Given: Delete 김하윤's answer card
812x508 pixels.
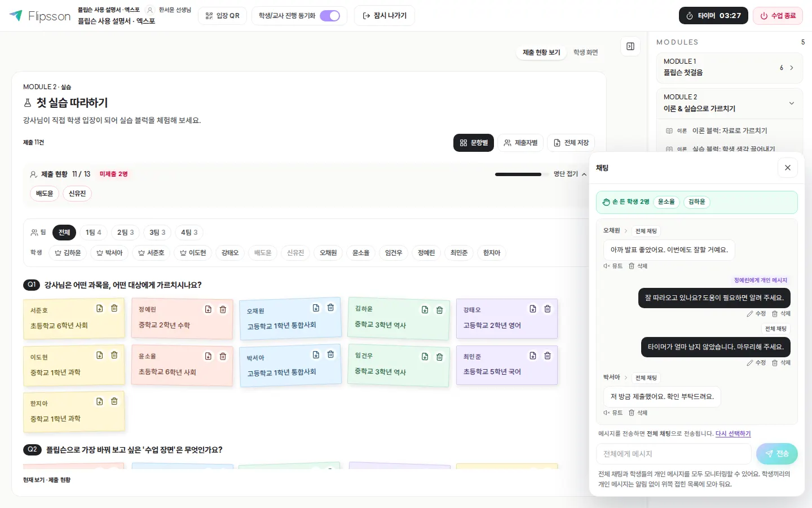Looking at the screenshot, I should tap(439, 310).
